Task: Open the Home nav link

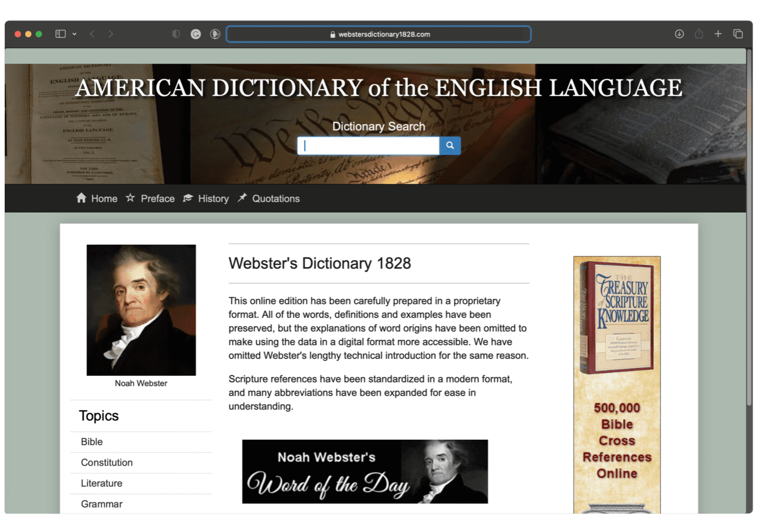Action: [x=104, y=199]
